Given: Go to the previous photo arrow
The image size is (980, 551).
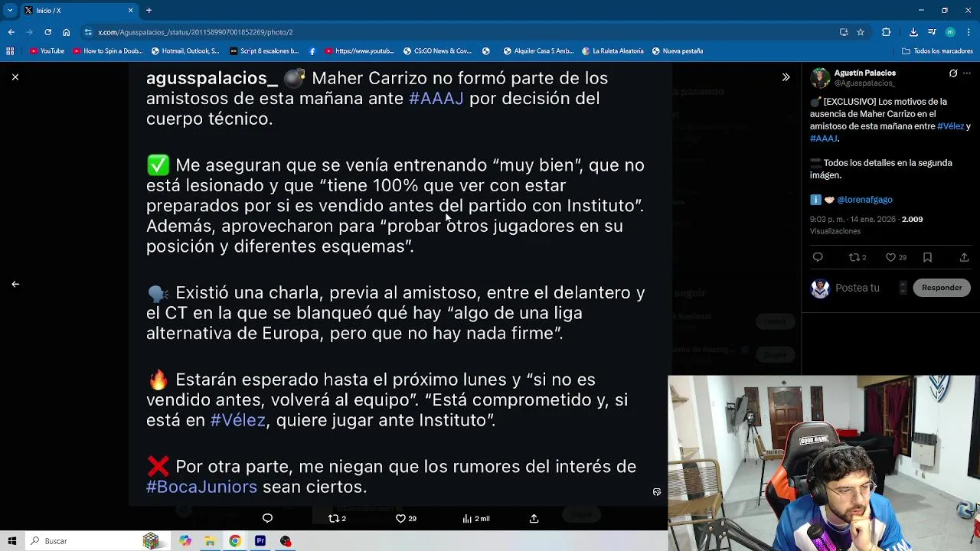Looking at the screenshot, I should point(15,284).
